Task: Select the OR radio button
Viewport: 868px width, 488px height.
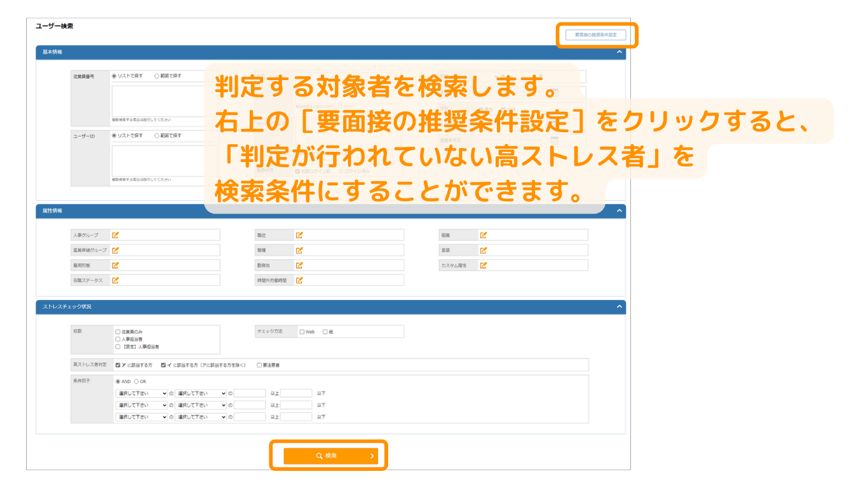Action: pyautogui.click(x=136, y=382)
